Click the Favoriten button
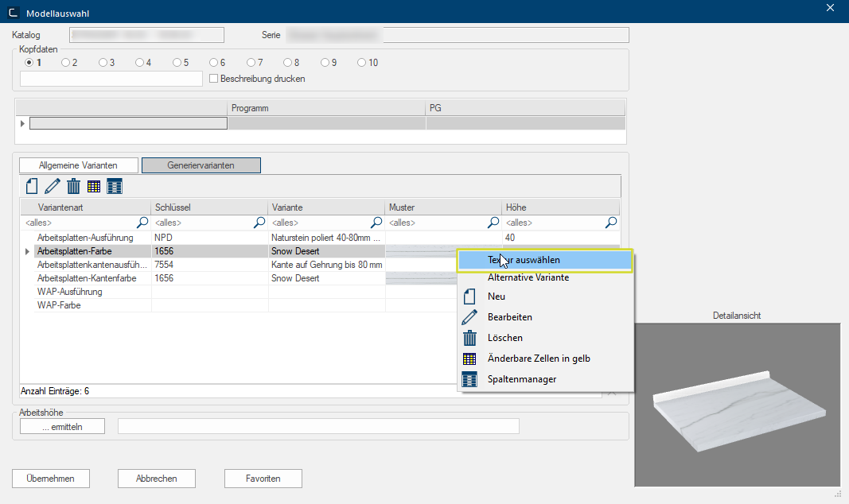Viewport: 849px width, 504px height. [x=263, y=479]
